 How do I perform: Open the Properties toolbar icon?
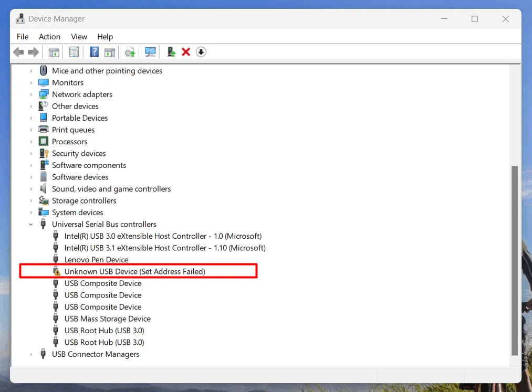pyautogui.click(x=74, y=52)
